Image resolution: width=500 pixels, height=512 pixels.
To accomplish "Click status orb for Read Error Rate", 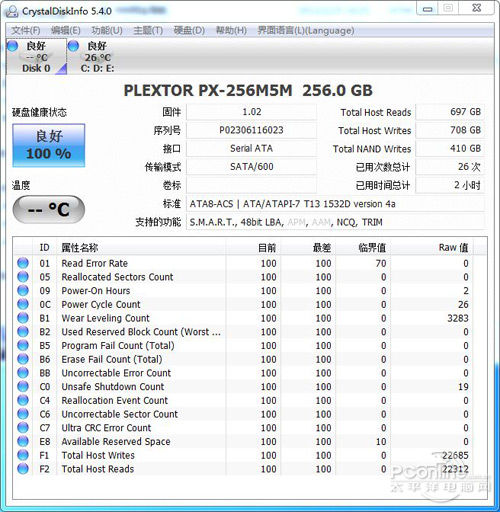I will pos(23,263).
